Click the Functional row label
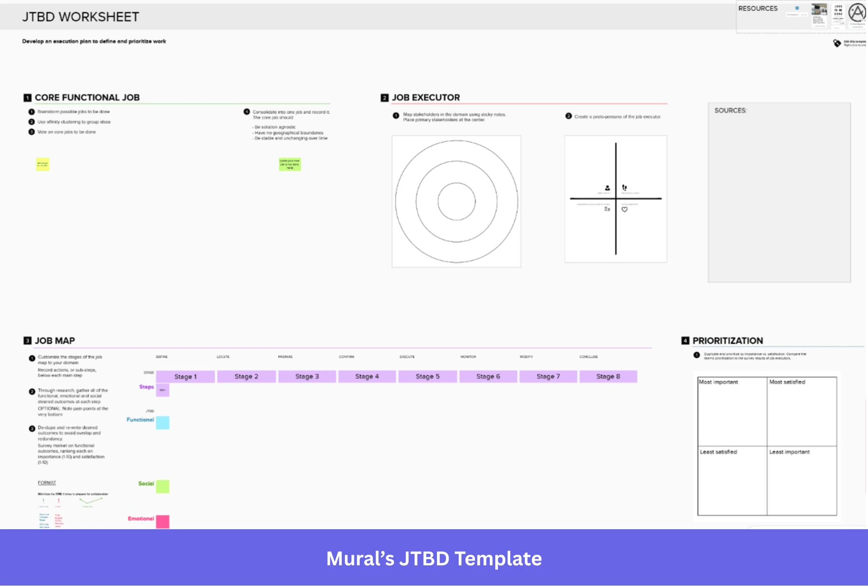 [140, 420]
